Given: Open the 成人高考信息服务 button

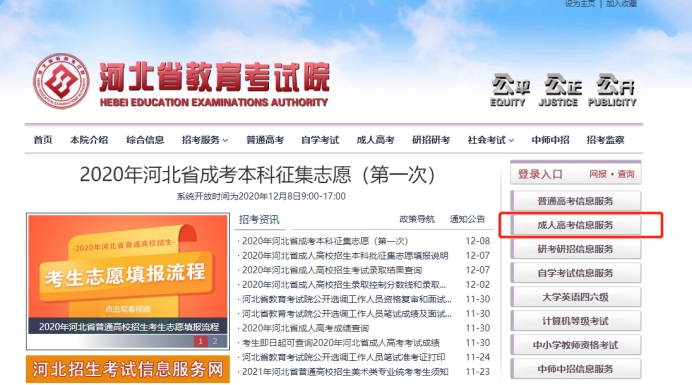Looking at the screenshot, I should click(x=575, y=225).
